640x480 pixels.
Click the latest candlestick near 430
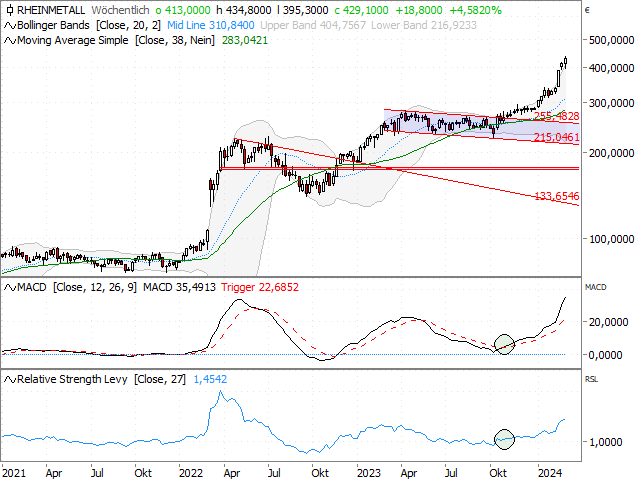point(566,62)
